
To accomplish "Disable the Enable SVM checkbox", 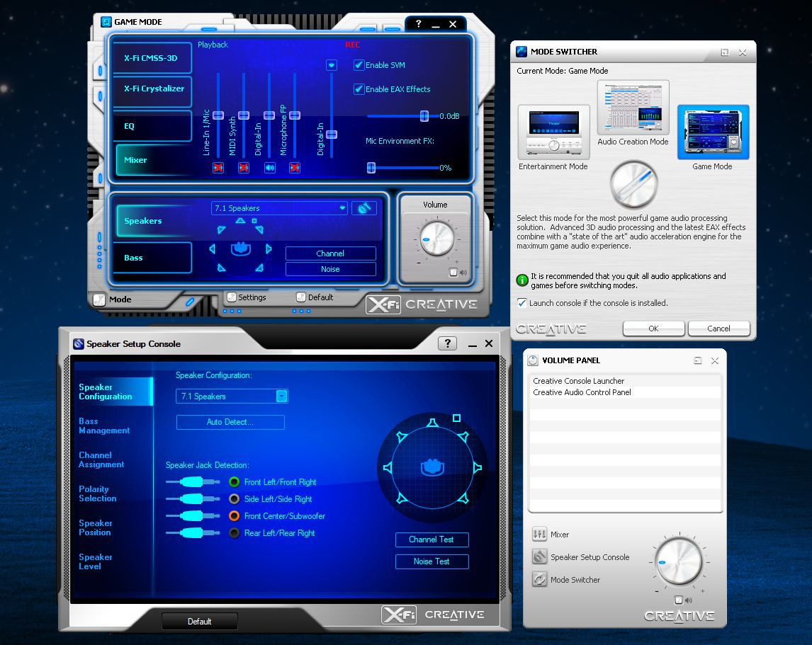I will click(359, 64).
